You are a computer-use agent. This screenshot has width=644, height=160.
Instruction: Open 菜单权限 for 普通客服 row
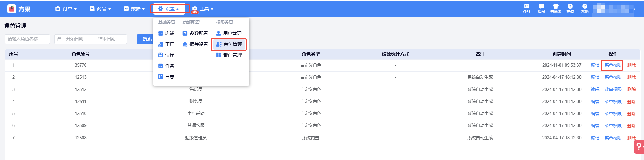pyautogui.click(x=613, y=126)
